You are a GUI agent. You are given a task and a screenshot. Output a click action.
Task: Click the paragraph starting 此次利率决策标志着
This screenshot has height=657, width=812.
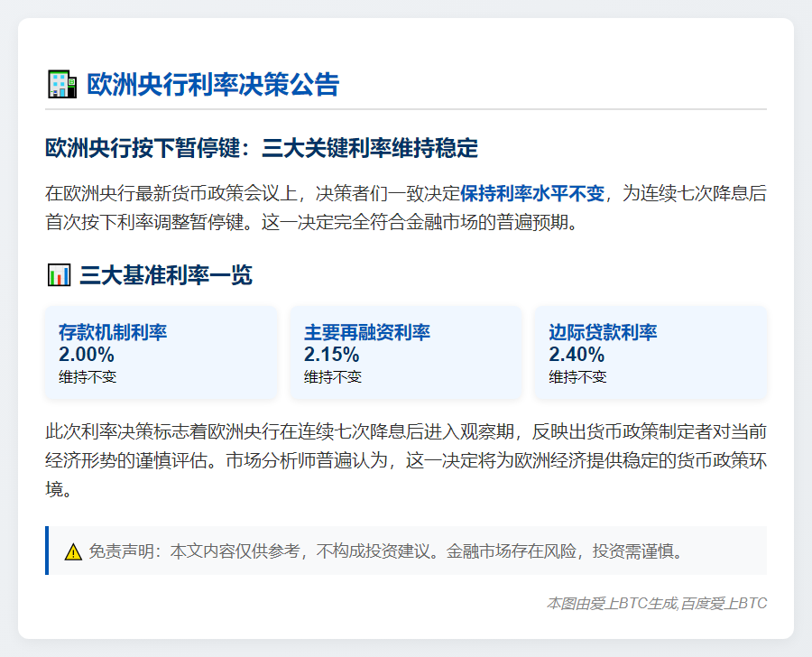click(x=406, y=460)
